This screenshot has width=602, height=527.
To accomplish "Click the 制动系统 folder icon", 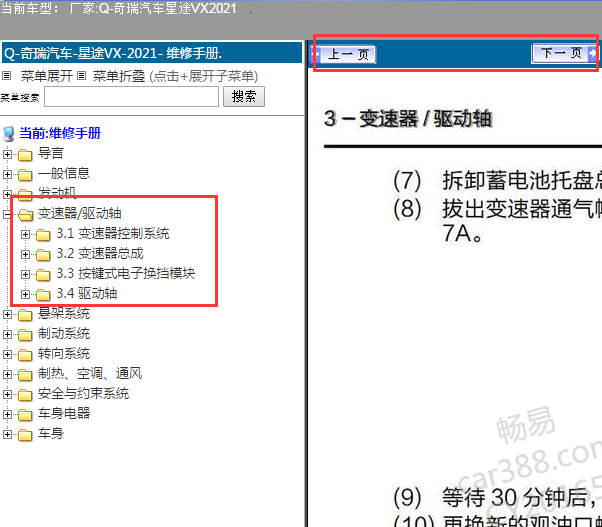I will point(25,335).
